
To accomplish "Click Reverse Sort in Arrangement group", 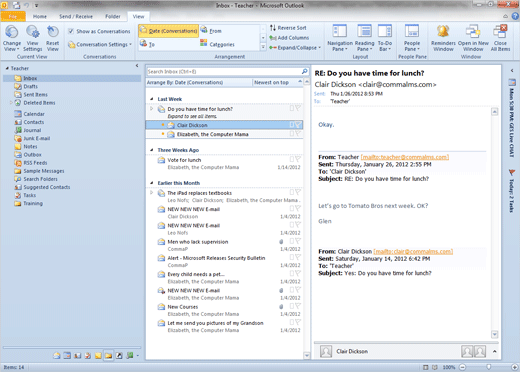I will click(x=288, y=28).
